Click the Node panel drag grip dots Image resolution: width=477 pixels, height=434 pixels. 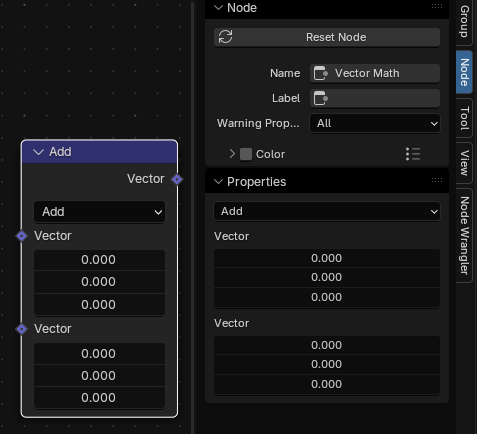coord(437,6)
